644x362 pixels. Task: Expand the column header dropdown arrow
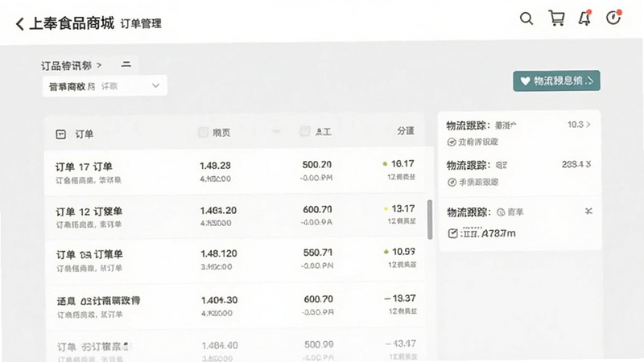pos(276,131)
